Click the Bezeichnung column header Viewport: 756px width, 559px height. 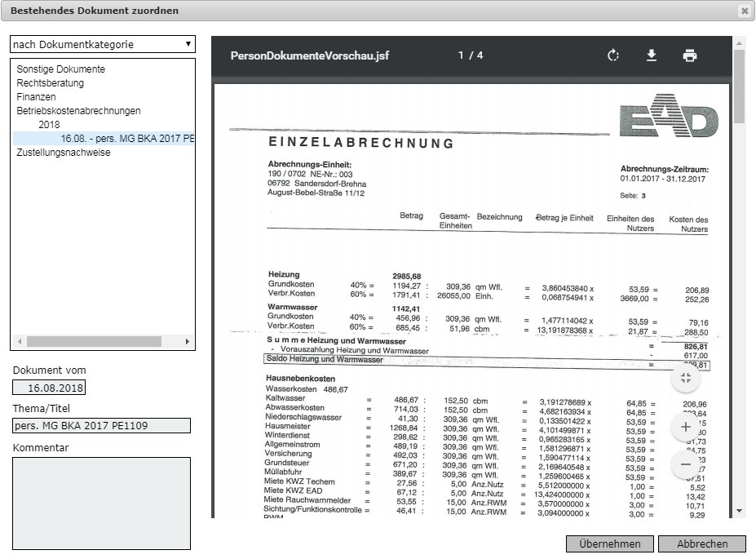click(x=499, y=217)
